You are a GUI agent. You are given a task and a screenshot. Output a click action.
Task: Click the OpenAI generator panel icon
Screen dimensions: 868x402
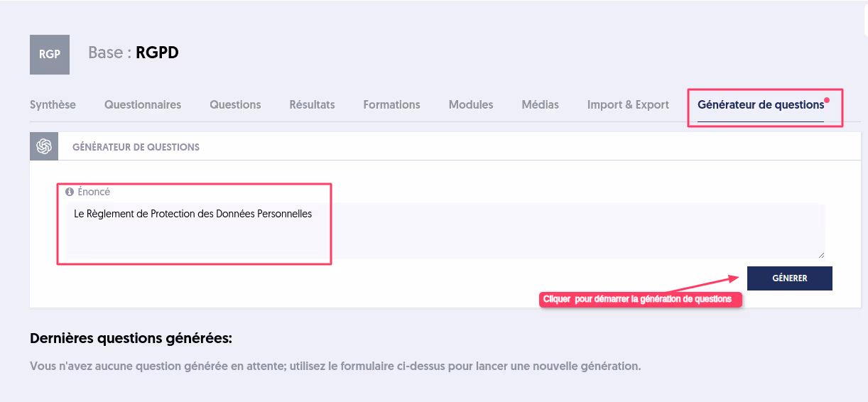tap(44, 146)
